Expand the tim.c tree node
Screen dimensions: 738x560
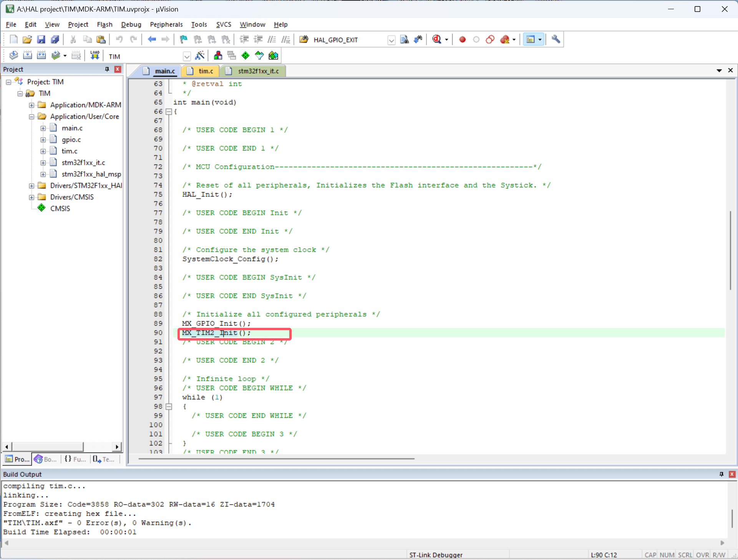[43, 151]
